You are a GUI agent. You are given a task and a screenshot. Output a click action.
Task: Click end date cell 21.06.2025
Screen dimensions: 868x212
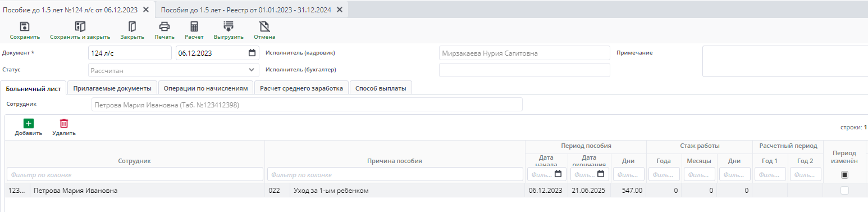click(588, 191)
